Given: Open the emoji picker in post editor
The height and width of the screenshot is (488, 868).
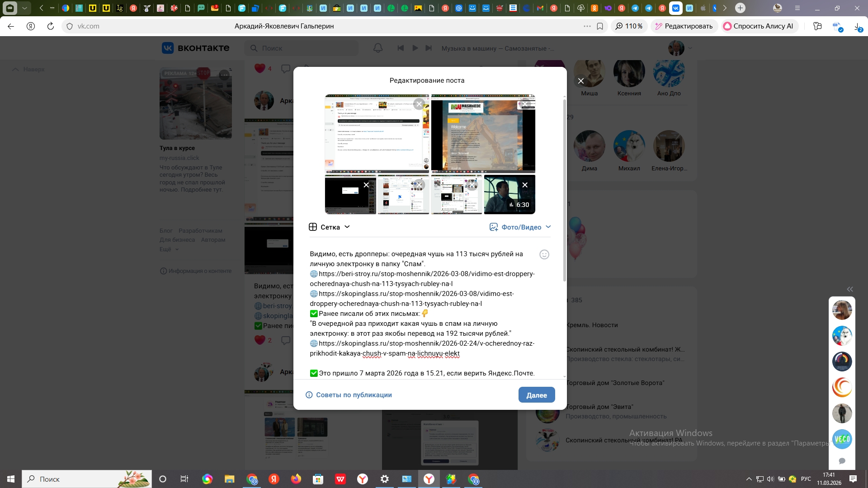Looking at the screenshot, I should coord(544,254).
